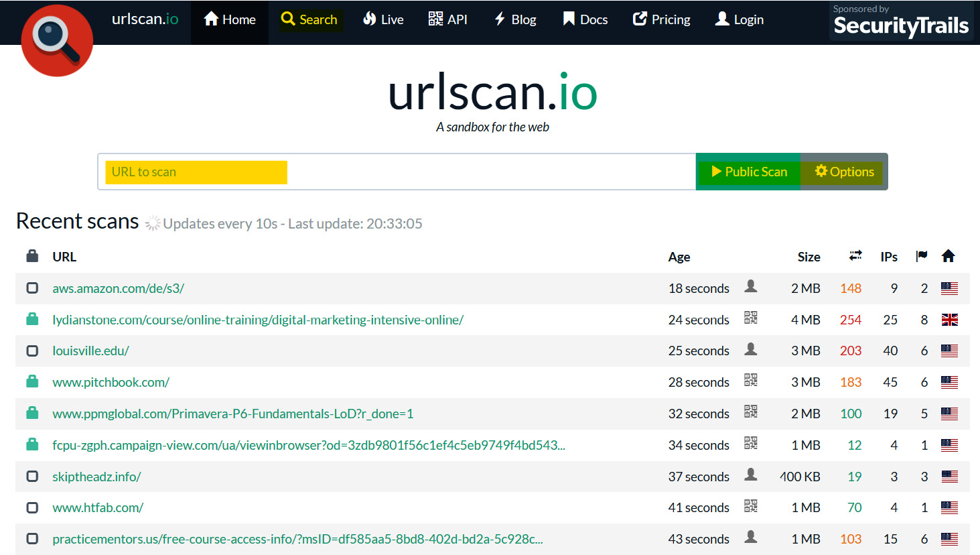980x555 pixels.
Task: Click the API QR icon in www.ppmglobal.com row
Action: tap(751, 412)
